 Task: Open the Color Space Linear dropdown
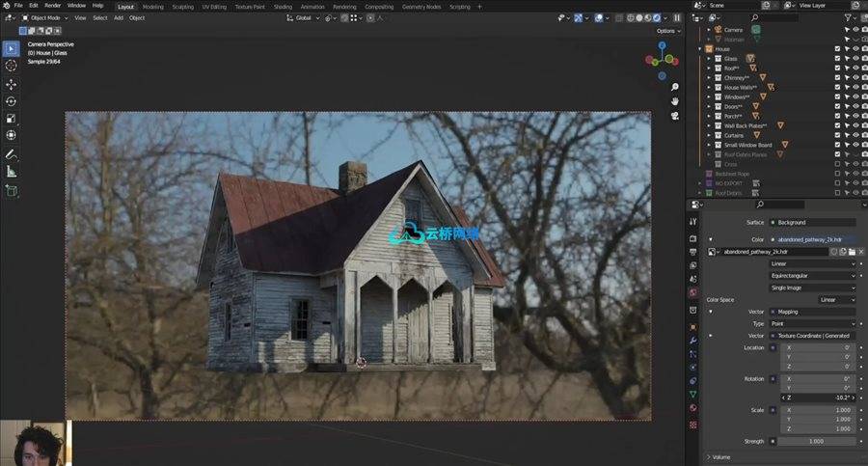point(837,300)
